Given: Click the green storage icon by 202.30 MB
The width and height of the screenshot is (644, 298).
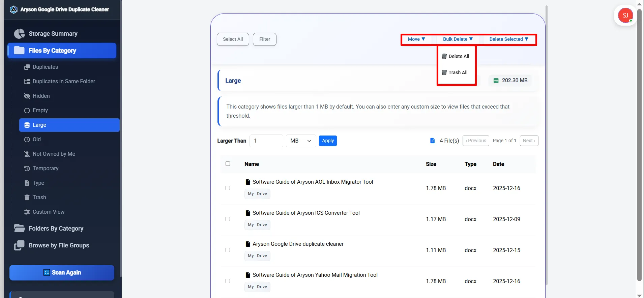Looking at the screenshot, I should click(x=496, y=81).
